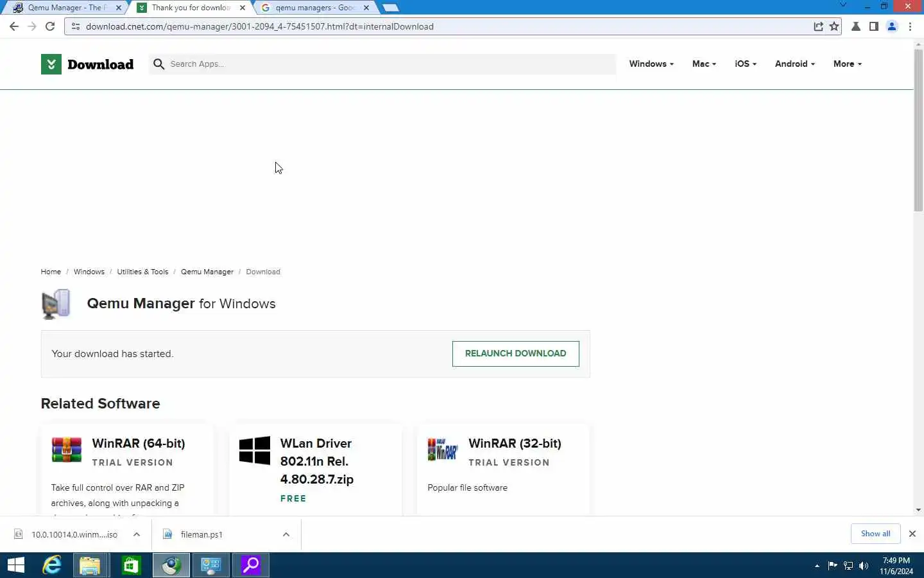This screenshot has height=578, width=924.
Task: Show hidden tray icons arrow
Action: 817,566
